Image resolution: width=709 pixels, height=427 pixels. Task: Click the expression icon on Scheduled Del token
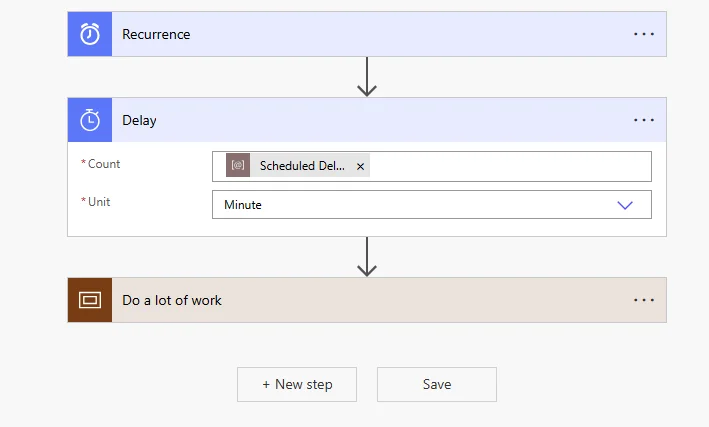coord(238,165)
